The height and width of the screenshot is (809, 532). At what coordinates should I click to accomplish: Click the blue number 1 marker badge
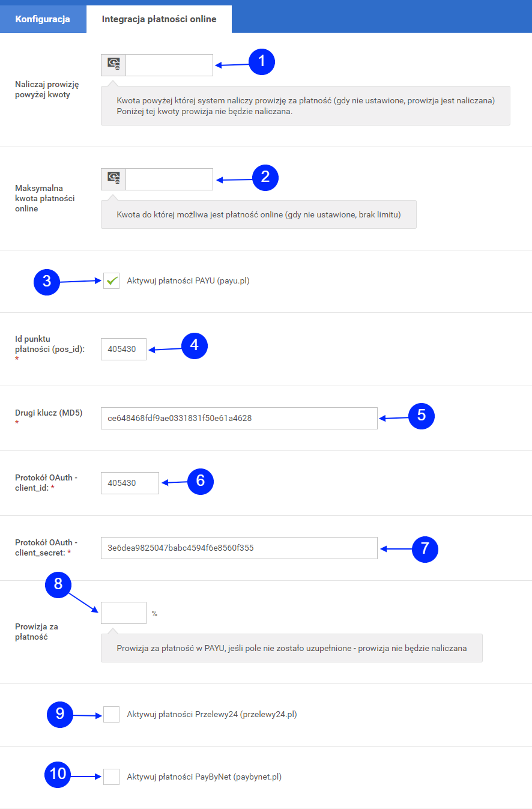click(261, 62)
